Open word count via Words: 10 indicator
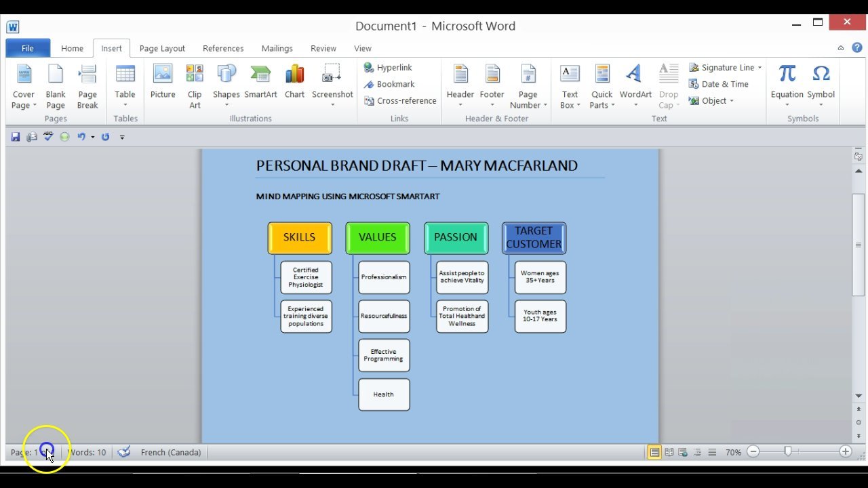Viewport: 868px width, 488px height. pyautogui.click(x=87, y=452)
